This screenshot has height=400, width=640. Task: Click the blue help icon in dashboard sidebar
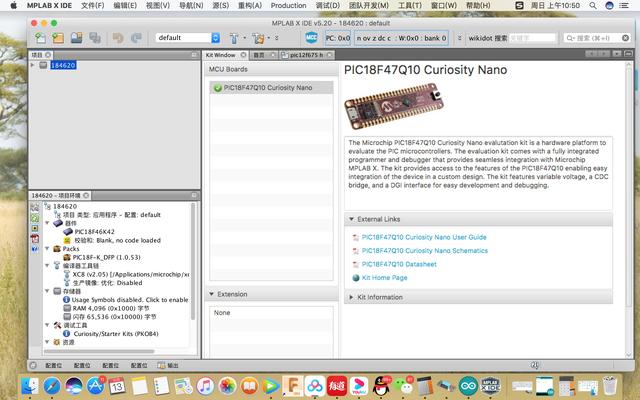click(35, 248)
